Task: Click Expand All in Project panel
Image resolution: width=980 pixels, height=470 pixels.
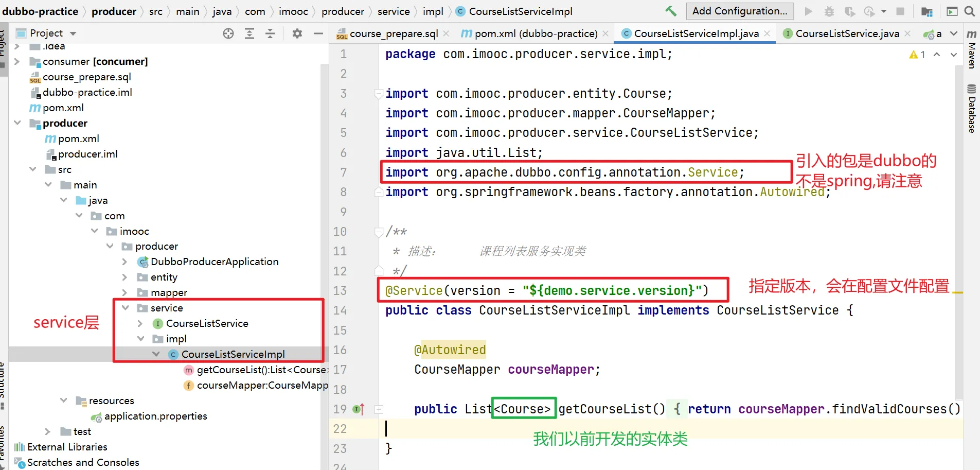Action: coord(250,33)
